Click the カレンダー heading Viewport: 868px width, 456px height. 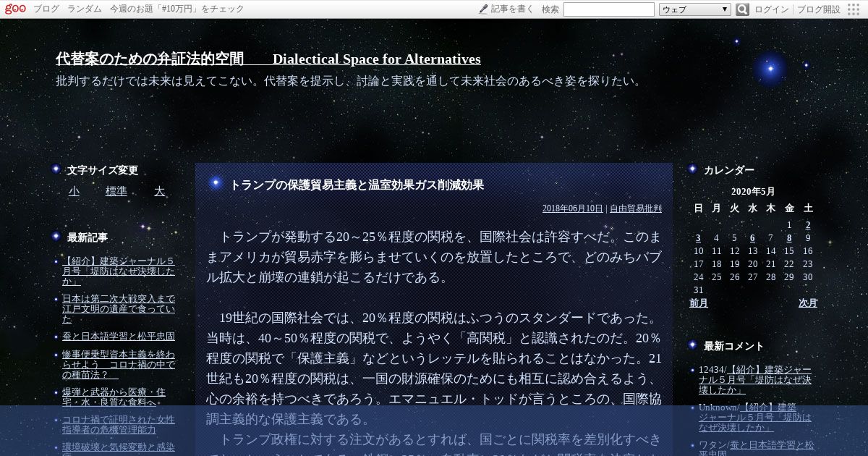(729, 170)
